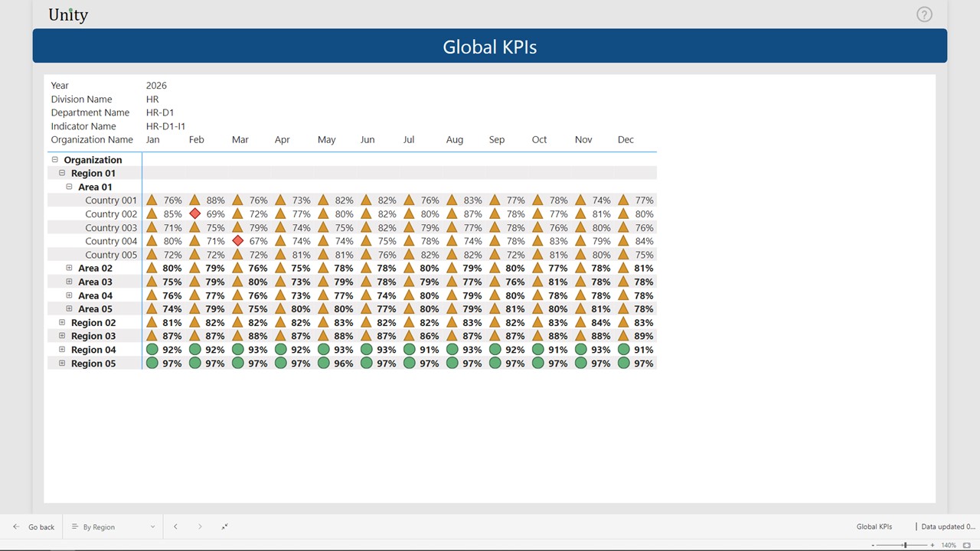Image resolution: width=980 pixels, height=551 pixels.
Task: Click the Year value 2026
Action: tap(156, 86)
